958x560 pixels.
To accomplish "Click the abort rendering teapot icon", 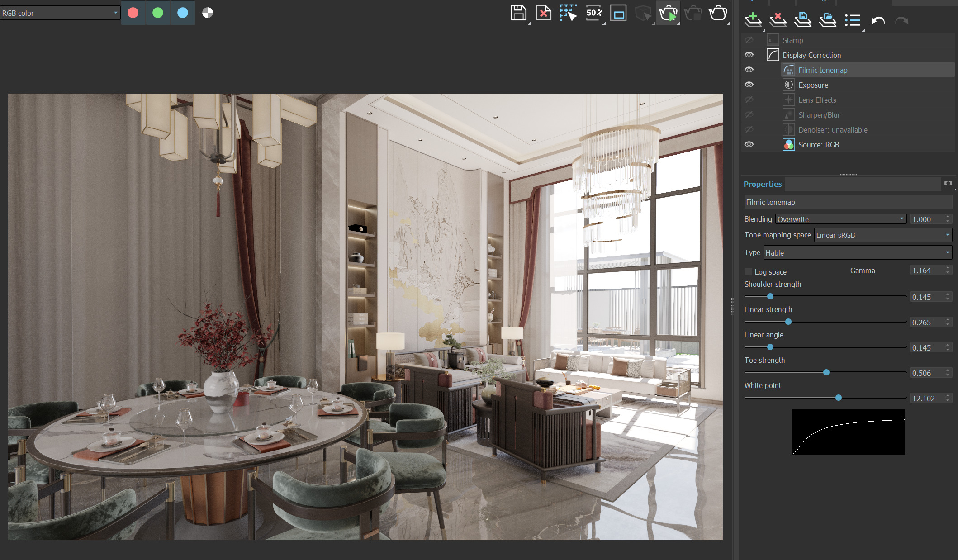I will (693, 13).
